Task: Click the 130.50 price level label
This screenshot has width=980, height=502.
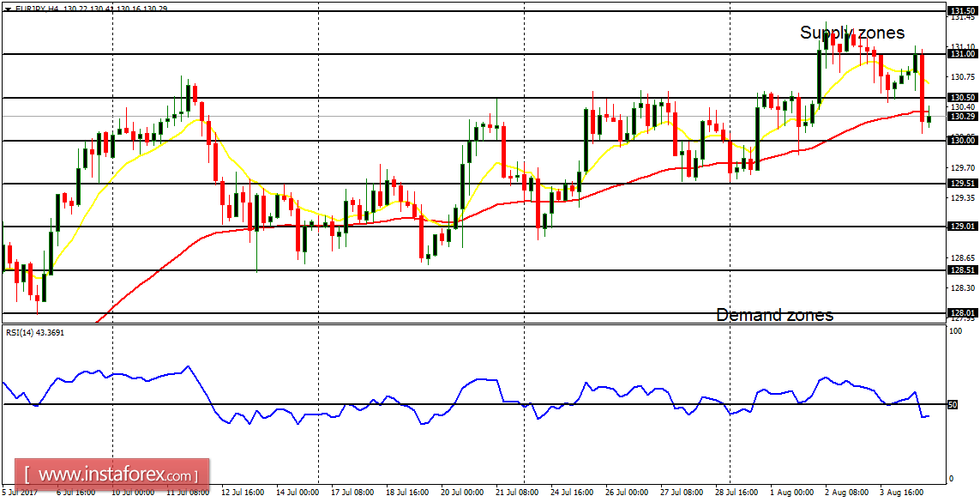Action: point(961,98)
